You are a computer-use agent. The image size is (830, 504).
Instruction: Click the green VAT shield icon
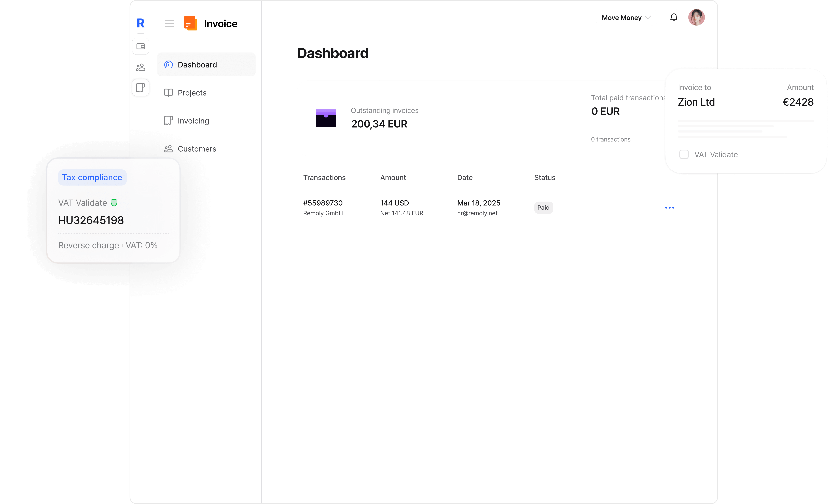tap(114, 203)
